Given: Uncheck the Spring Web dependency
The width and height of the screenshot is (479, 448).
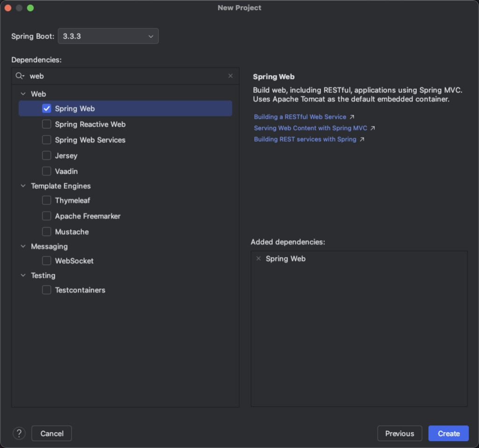Looking at the screenshot, I should point(47,108).
